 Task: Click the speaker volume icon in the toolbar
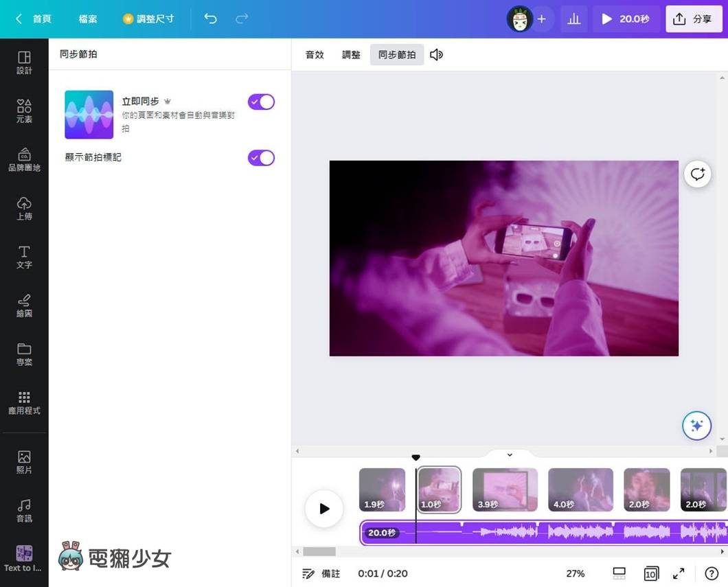click(436, 54)
